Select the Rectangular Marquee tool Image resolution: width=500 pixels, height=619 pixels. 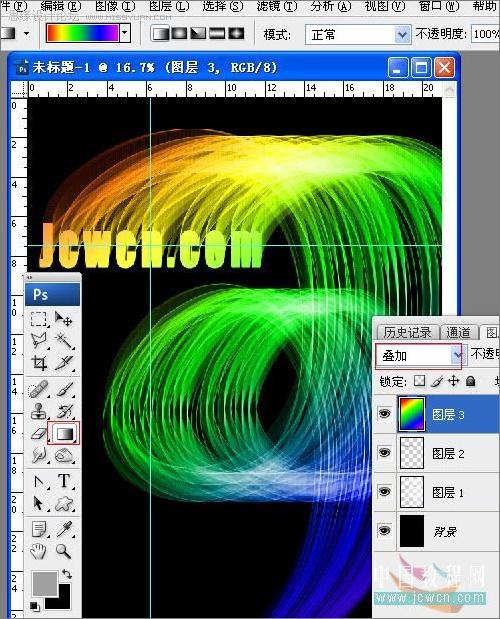(x=39, y=319)
